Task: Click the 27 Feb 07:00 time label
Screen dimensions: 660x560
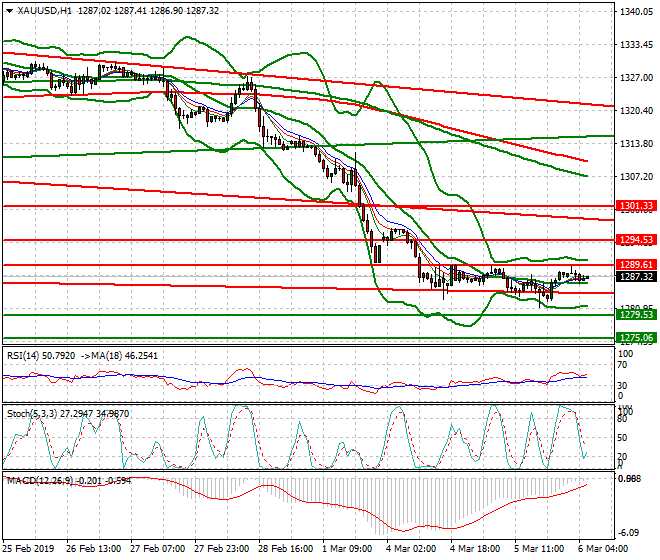Action: tap(157, 549)
